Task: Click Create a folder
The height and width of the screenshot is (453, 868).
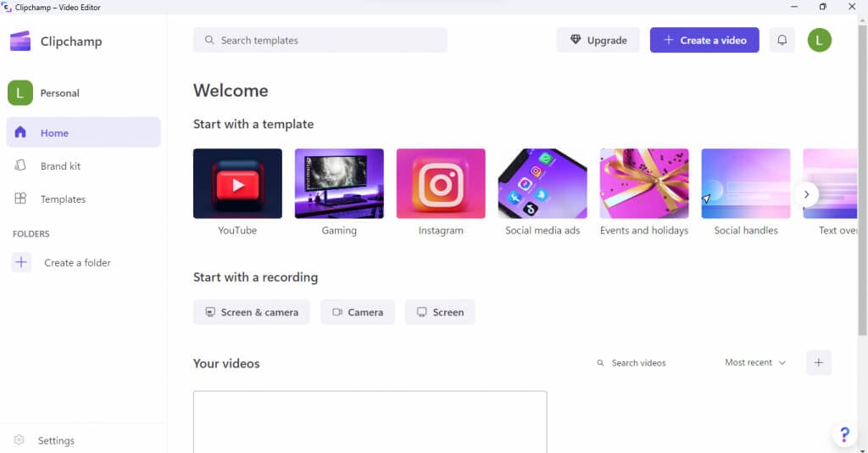Action: [x=77, y=262]
